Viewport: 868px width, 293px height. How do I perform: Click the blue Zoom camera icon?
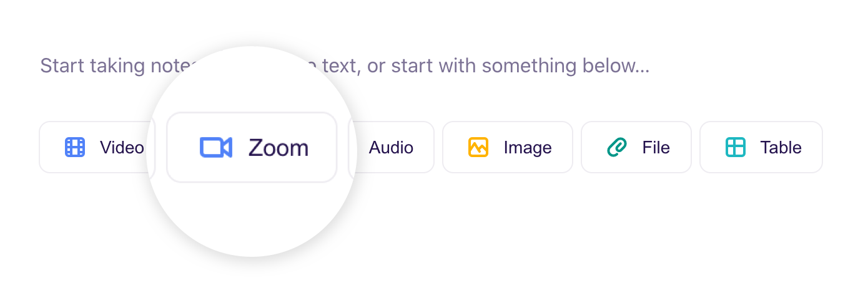click(216, 147)
